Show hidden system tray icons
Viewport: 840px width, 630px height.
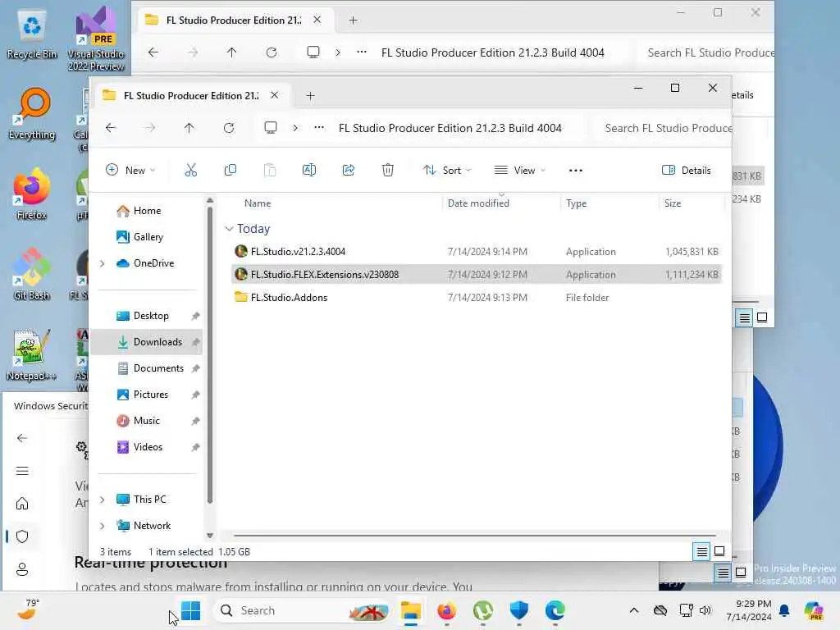(634, 610)
